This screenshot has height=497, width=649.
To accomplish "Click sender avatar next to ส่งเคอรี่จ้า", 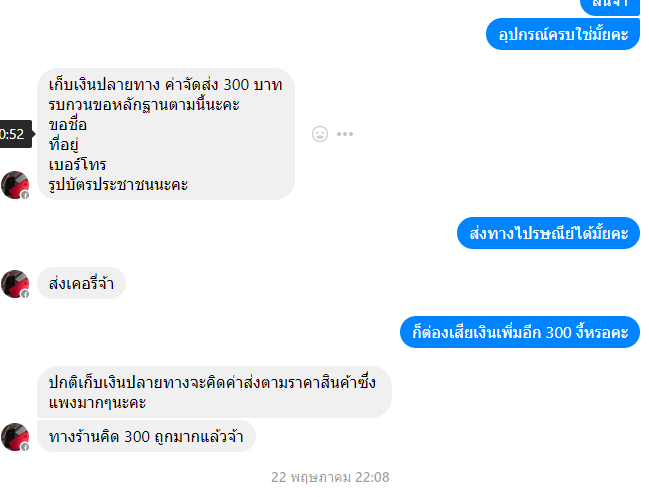I will [x=15, y=284].
